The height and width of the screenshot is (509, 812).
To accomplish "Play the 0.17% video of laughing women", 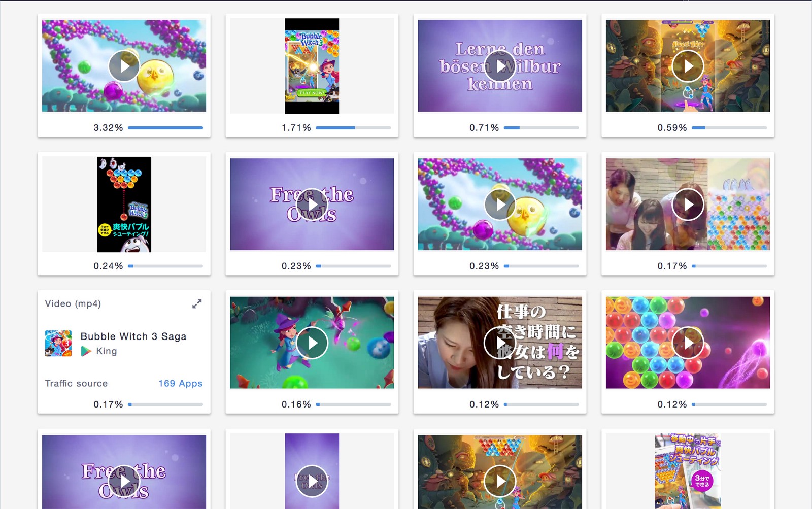I will 688,205.
